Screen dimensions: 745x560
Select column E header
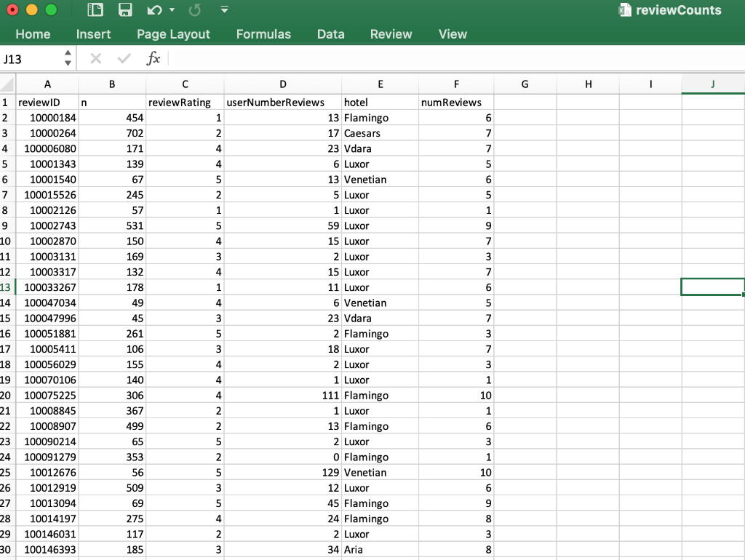point(380,84)
